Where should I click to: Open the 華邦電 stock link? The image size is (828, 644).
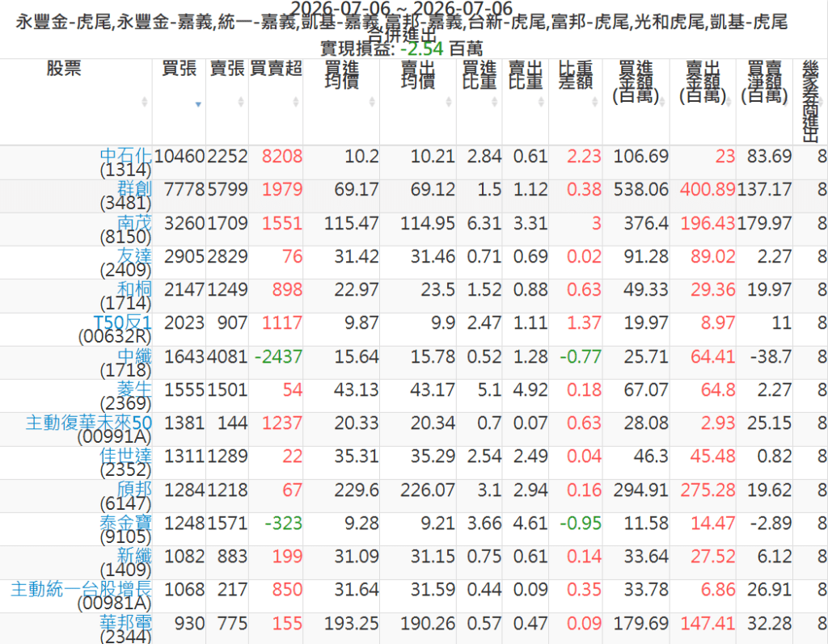[125, 623]
